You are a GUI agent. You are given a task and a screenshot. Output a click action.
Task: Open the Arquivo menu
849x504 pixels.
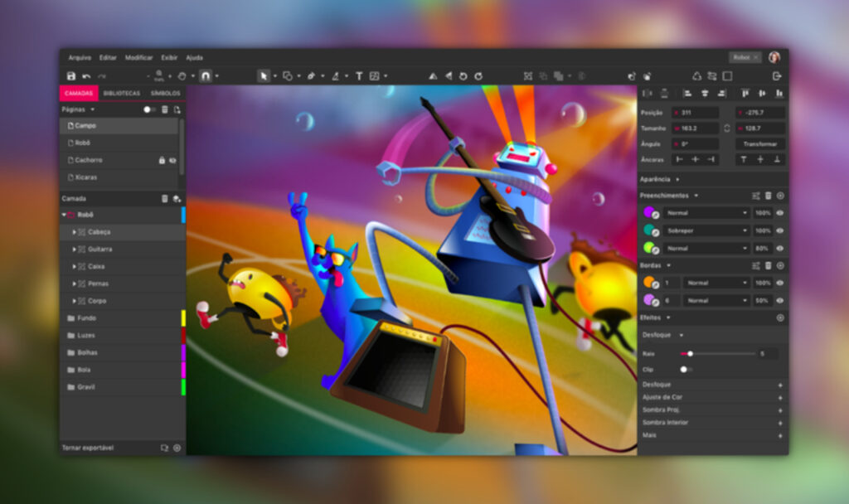[80, 58]
